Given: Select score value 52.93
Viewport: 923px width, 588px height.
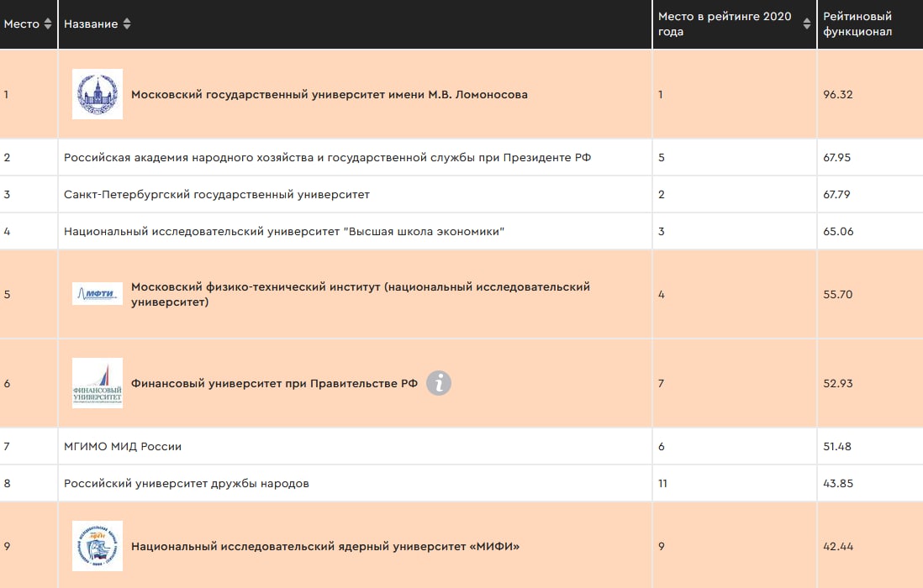Looking at the screenshot, I should (x=837, y=383).
